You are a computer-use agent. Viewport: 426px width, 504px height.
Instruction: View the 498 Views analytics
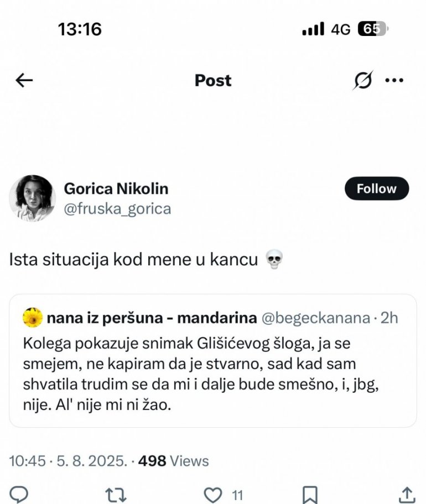click(173, 460)
